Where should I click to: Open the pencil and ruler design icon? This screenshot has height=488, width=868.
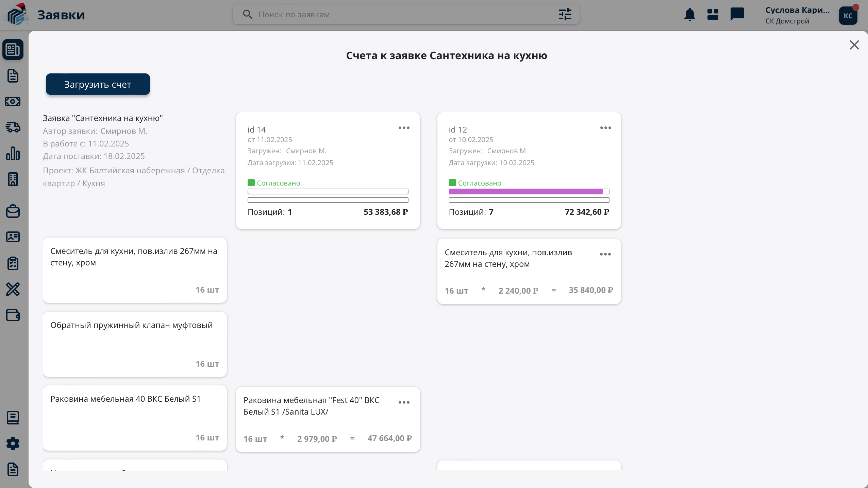tap(13, 289)
